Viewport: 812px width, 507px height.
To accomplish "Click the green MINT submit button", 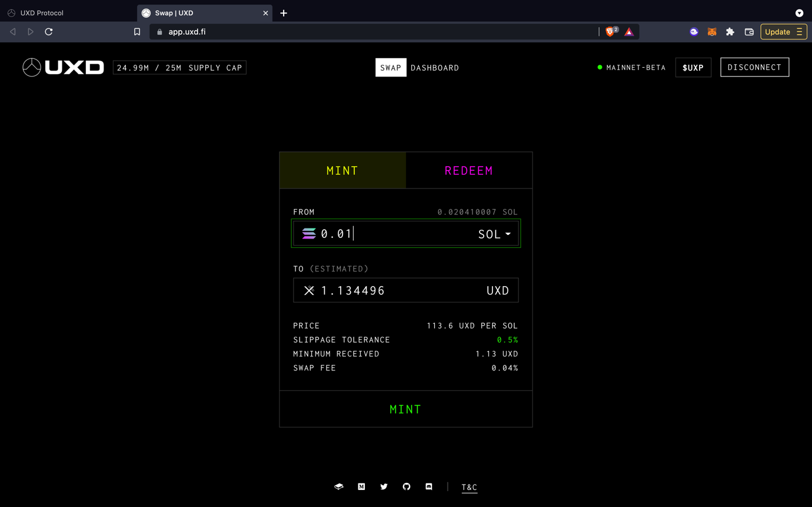I will [406, 409].
